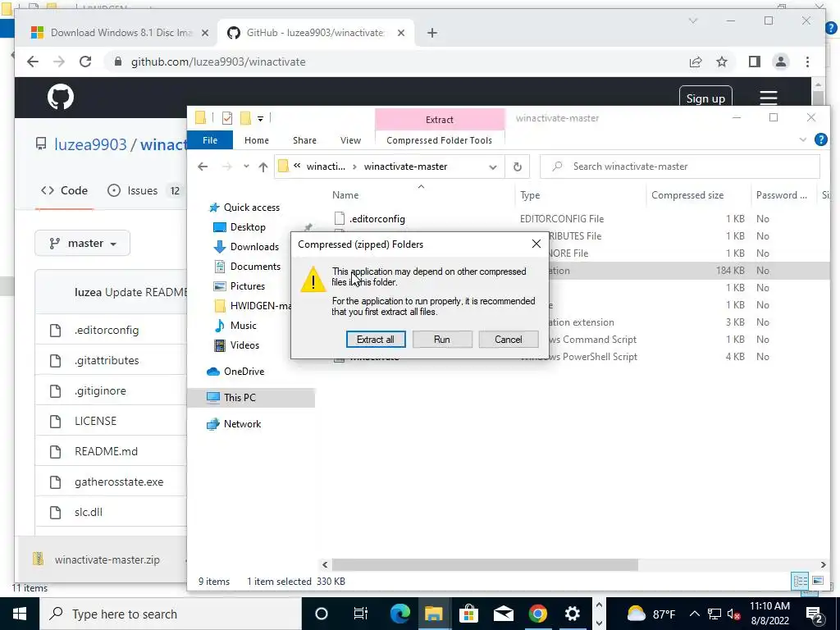Open a new Chrome tab
This screenshot has width=840, height=630.
point(431,33)
